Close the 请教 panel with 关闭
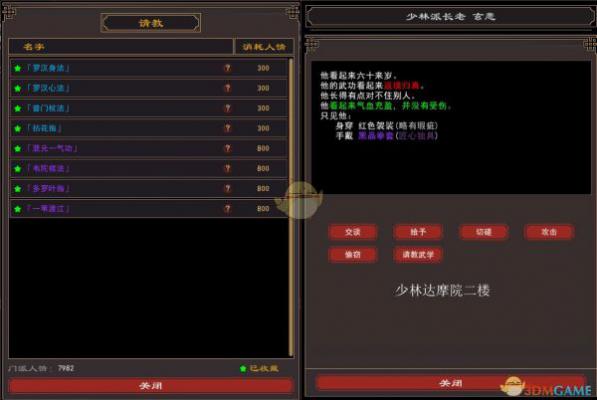The width and height of the screenshot is (597, 400). pyautogui.click(x=150, y=386)
